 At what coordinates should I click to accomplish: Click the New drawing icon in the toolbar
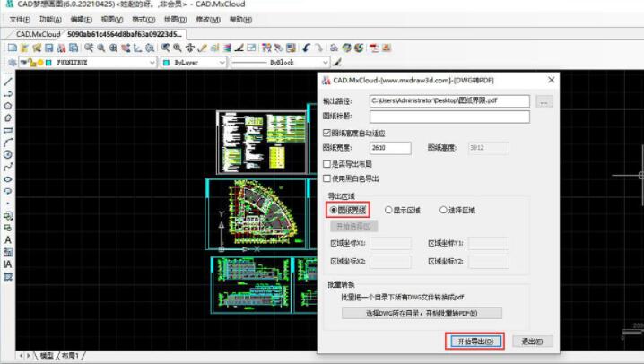coord(13,48)
